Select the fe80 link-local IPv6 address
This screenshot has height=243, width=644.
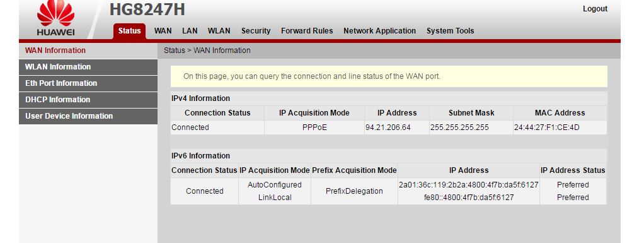469,198
